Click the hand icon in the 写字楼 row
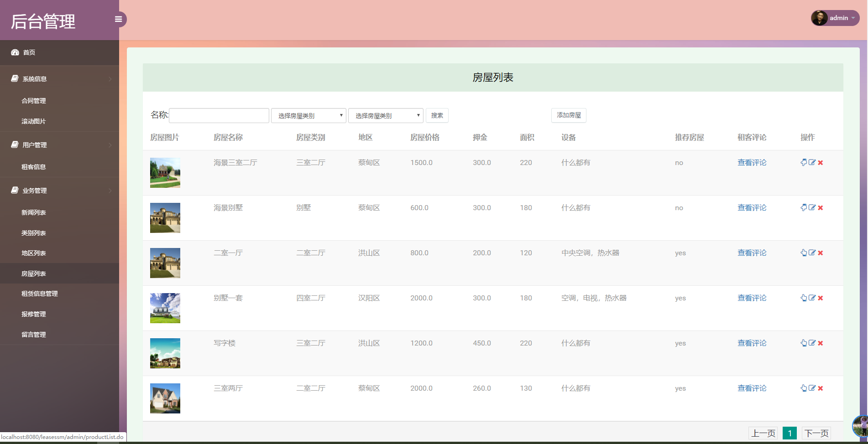The width and height of the screenshot is (868, 444). [x=804, y=343]
